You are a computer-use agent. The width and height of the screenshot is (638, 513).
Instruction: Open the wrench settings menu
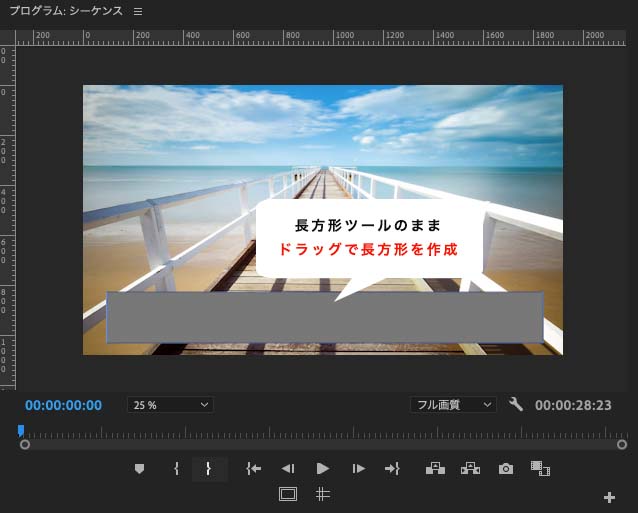[x=516, y=405]
